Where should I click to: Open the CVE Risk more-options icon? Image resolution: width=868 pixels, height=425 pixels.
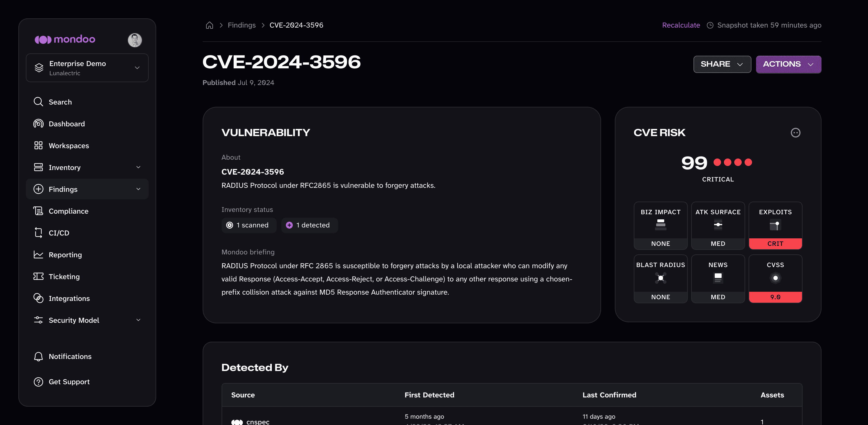tap(795, 133)
